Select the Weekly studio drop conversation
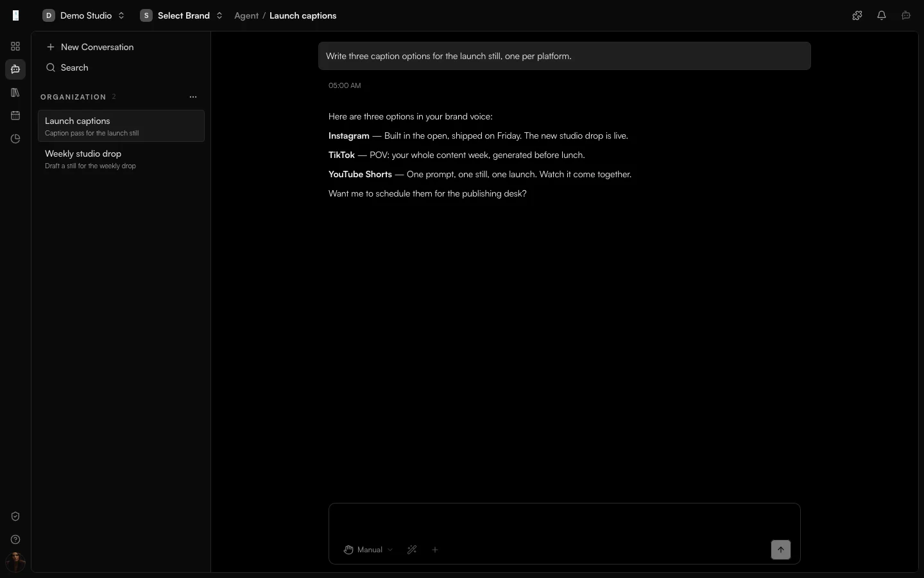The height and width of the screenshot is (578, 924). pyautogui.click(x=121, y=159)
